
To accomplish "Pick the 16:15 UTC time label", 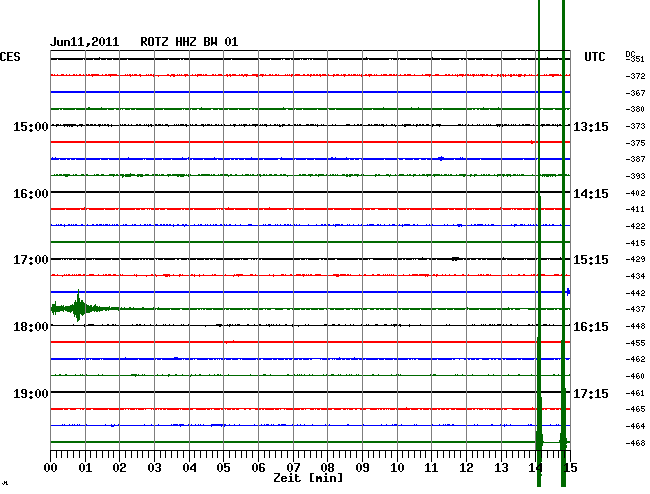I will [591, 327].
